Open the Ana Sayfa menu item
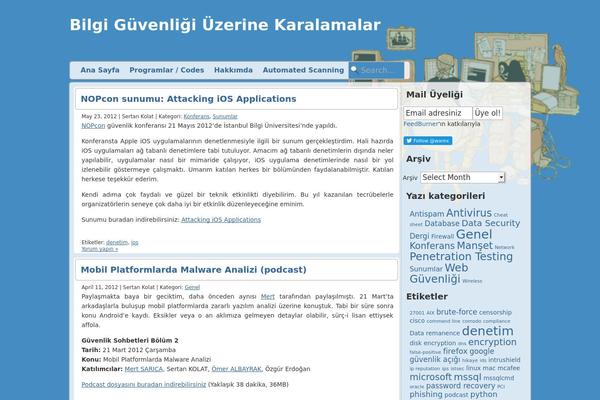Screen dimensions: 600x400 coord(100,70)
